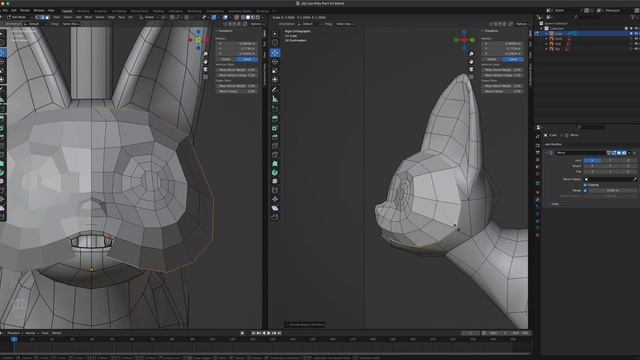640x360 pixels.
Task: Click eyedropper next to Mirror Object field
Action: pyautogui.click(x=634, y=179)
